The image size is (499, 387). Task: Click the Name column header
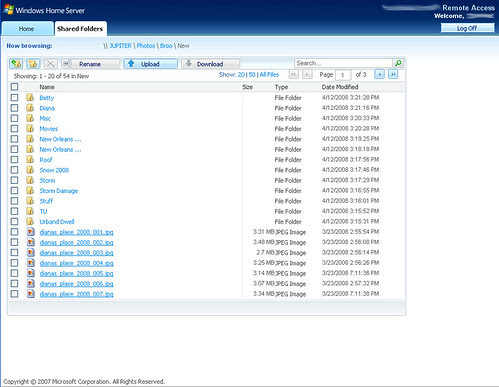pos(47,87)
